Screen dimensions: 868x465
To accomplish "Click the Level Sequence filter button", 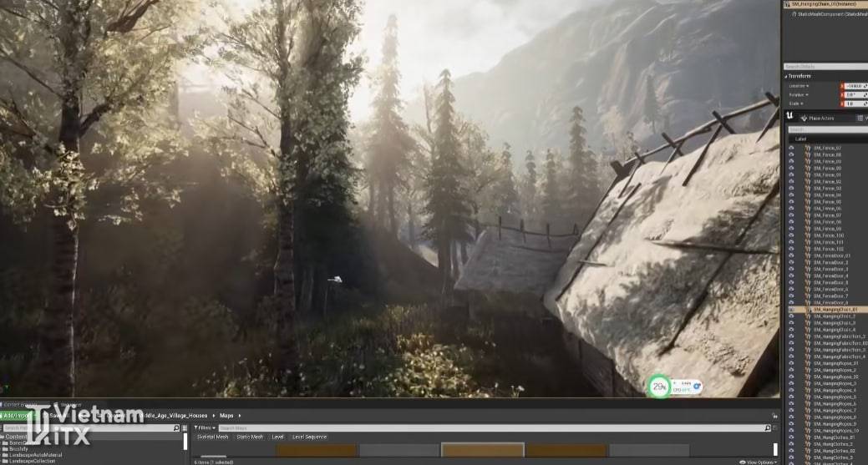I will tap(310, 437).
